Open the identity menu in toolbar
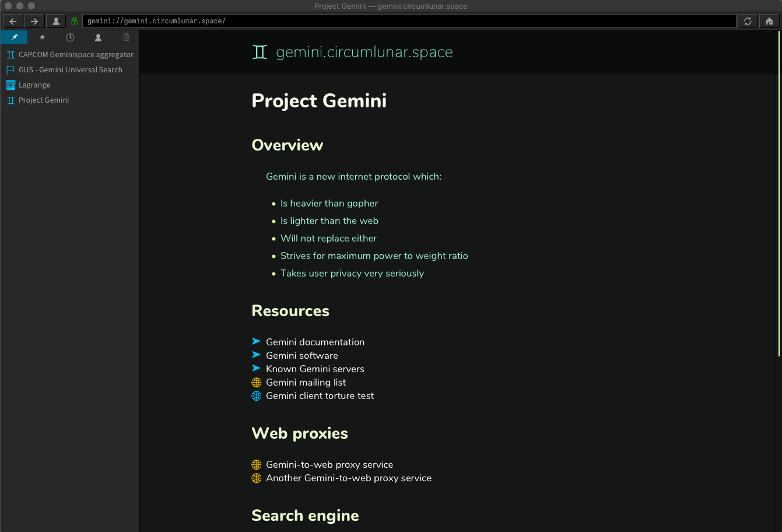The height and width of the screenshot is (532, 782). pyautogui.click(x=56, y=21)
